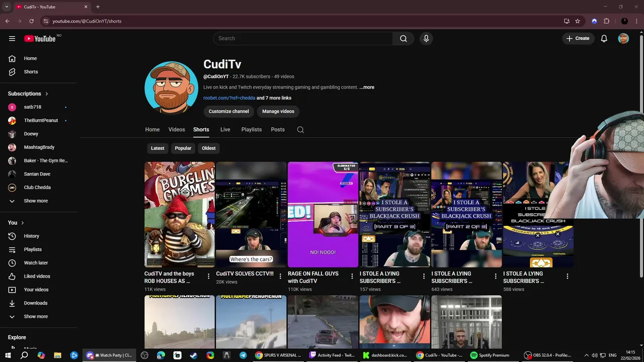Reload the page in the browser
The image size is (644, 362).
pyautogui.click(x=31, y=21)
